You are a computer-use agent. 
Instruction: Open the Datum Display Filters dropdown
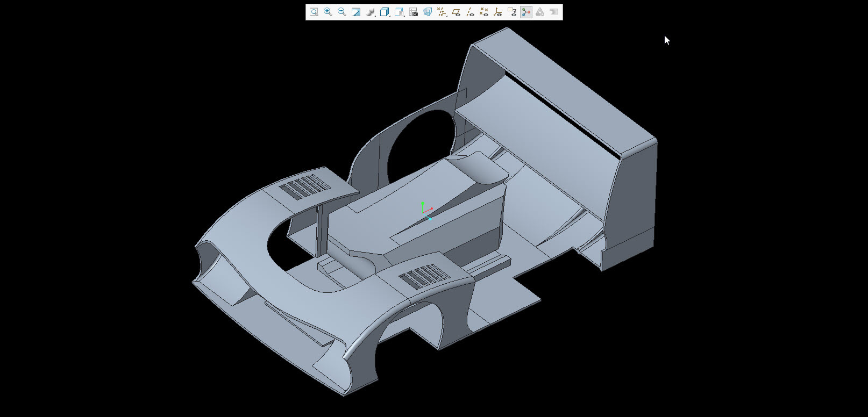coord(442,12)
